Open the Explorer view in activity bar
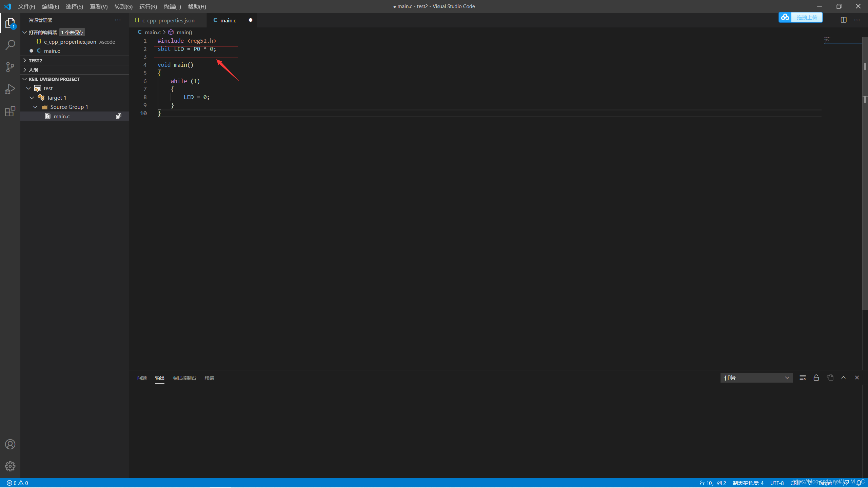868x488 pixels. pyautogui.click(x=10, y=23)
